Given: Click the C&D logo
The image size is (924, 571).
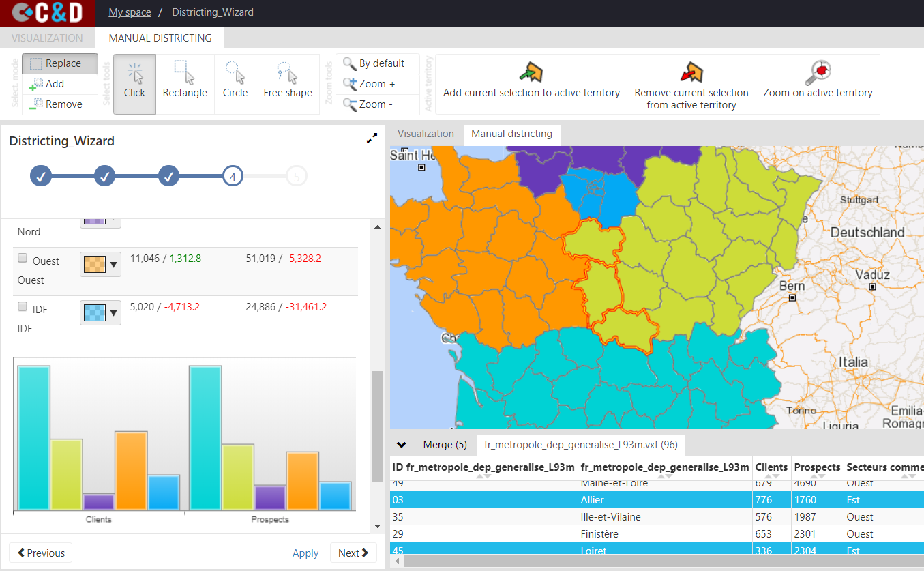Looking at the screenshot, I should point(48,13).
